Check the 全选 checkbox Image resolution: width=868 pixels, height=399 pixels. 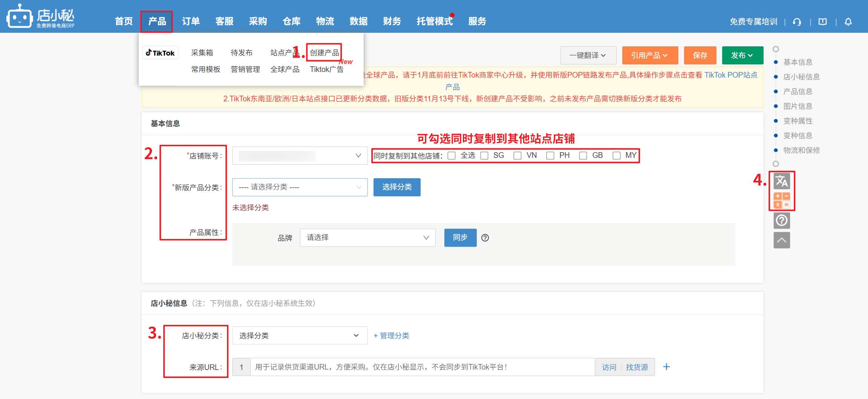452,156
